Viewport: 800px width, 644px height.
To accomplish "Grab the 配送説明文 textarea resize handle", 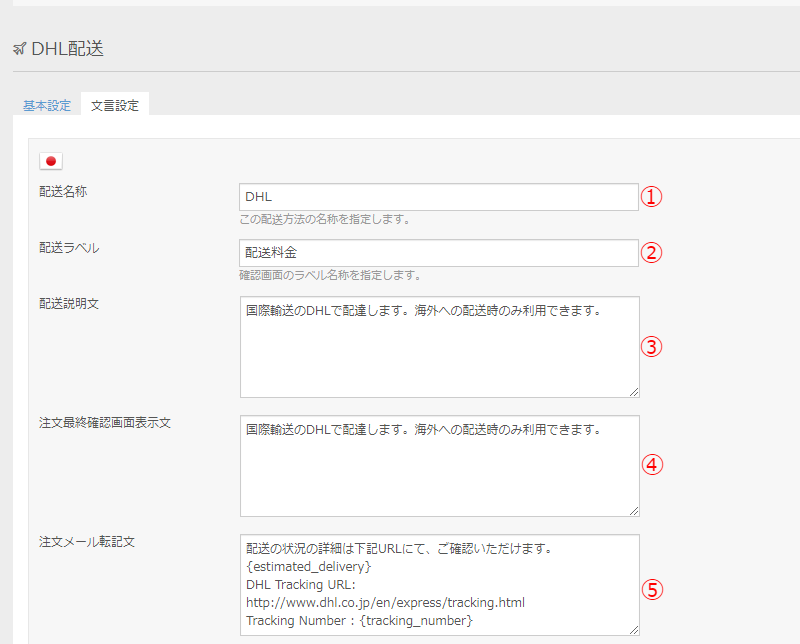I will tap(634, 392).
